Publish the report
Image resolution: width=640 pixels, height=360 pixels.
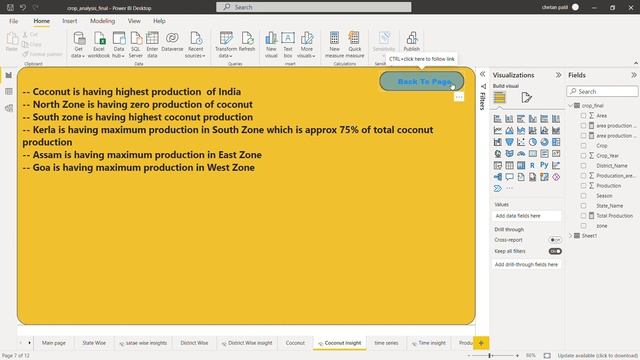click(411, 42)
